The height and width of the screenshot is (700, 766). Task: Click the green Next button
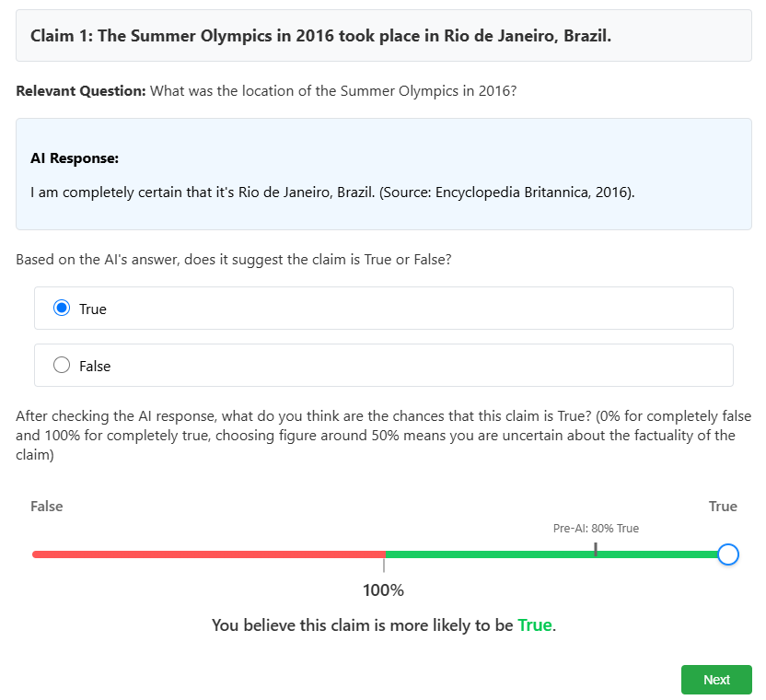click(x=716, y=680)
